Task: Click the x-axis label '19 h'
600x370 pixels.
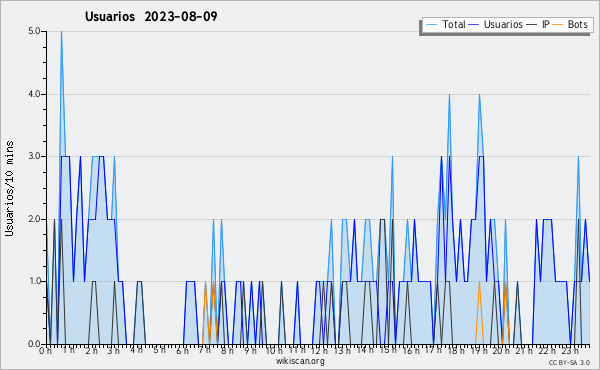Action: (479, 351)
